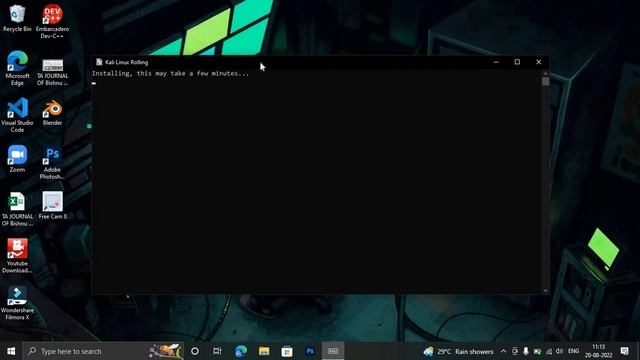Click the Kali Linux Rolling title bar icon
The image size is (640, 360).
click(99, 62)
